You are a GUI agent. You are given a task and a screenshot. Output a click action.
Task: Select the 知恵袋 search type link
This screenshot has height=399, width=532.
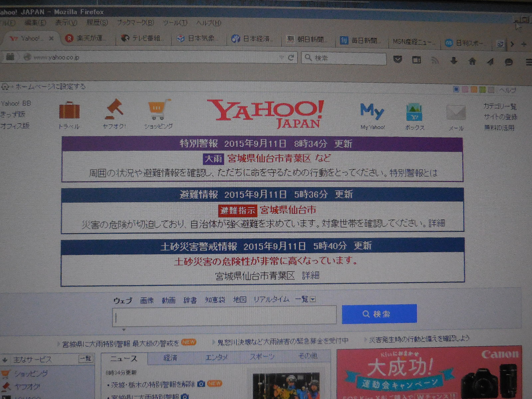(215, 300)
